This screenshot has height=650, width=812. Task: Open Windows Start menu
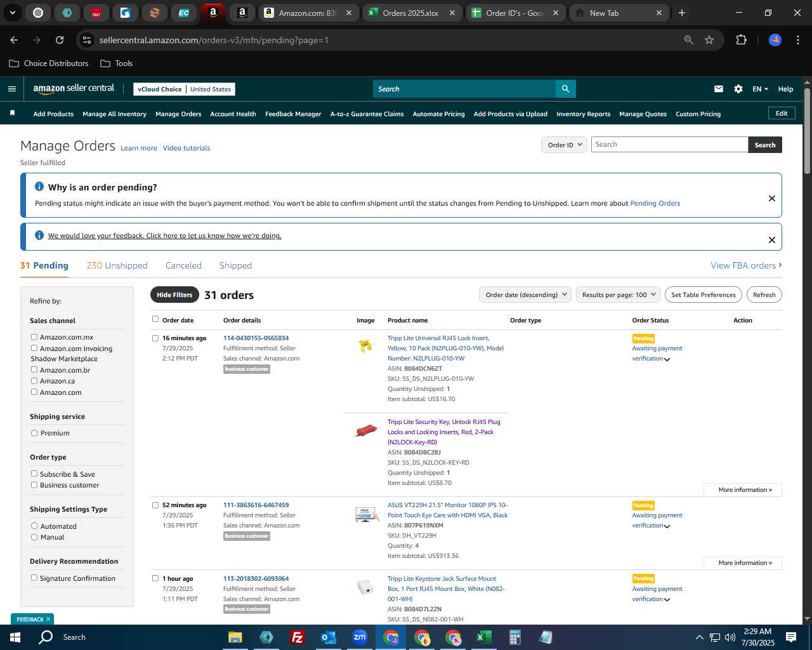(15, 637)
